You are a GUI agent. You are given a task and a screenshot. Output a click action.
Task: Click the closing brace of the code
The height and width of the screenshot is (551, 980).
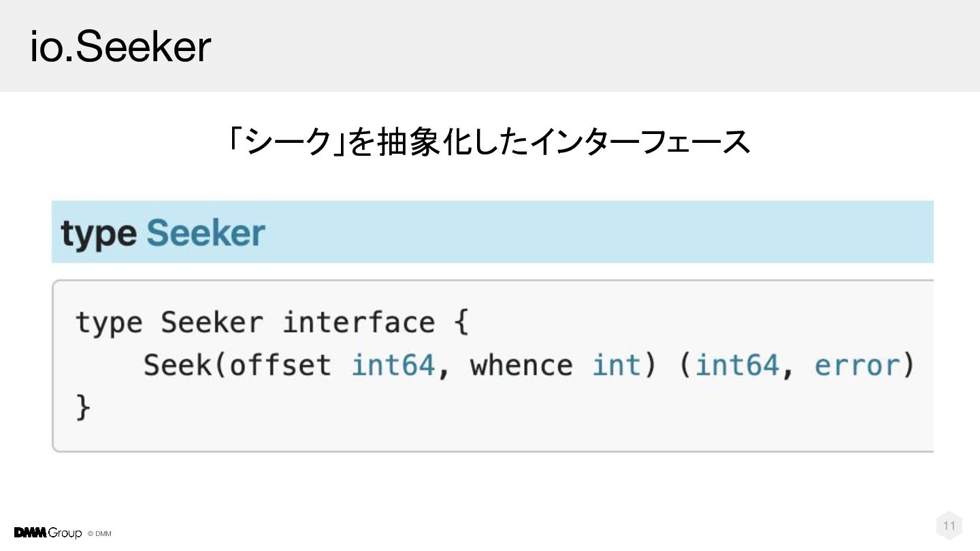pos(82,408)
